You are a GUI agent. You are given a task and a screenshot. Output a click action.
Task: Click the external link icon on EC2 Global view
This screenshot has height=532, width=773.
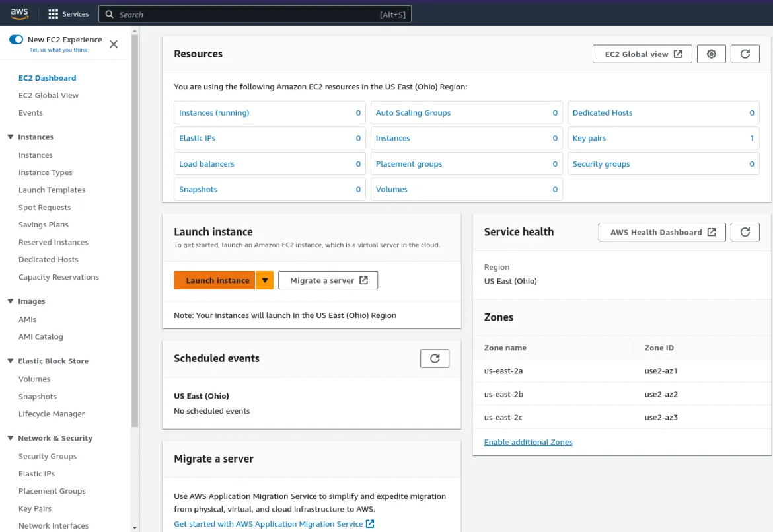(681, 54)
